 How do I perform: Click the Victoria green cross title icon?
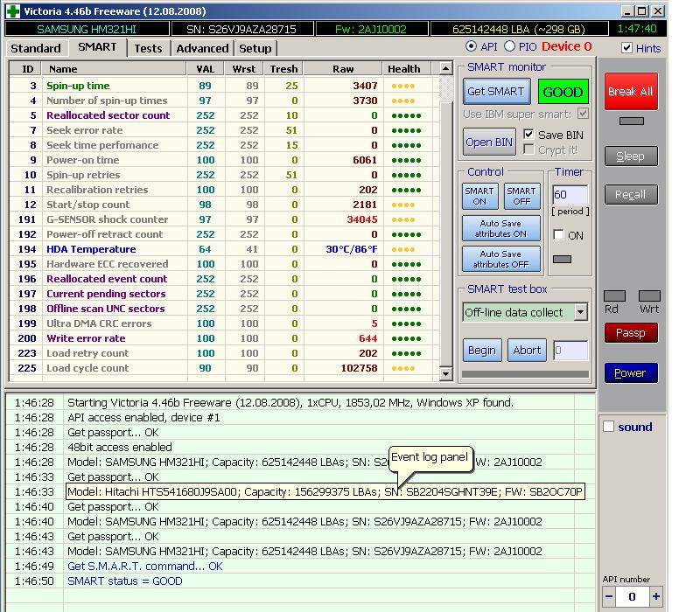pos(12,11)
